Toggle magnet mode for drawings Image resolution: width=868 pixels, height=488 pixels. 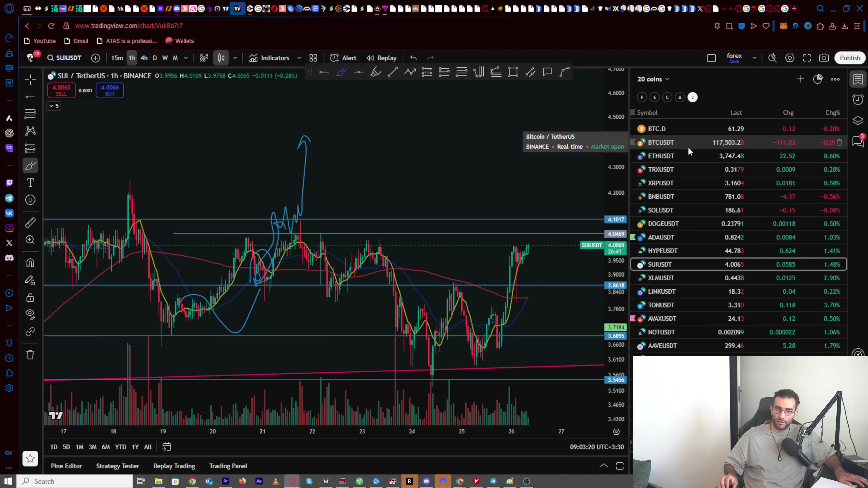coord(30,263)
